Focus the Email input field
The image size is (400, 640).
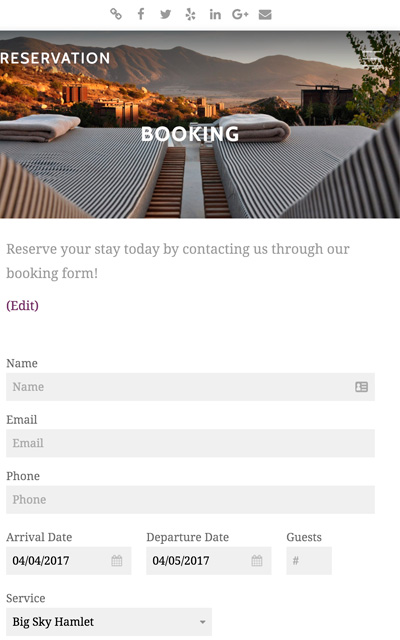pyautogui.click(x=190, y=443)
